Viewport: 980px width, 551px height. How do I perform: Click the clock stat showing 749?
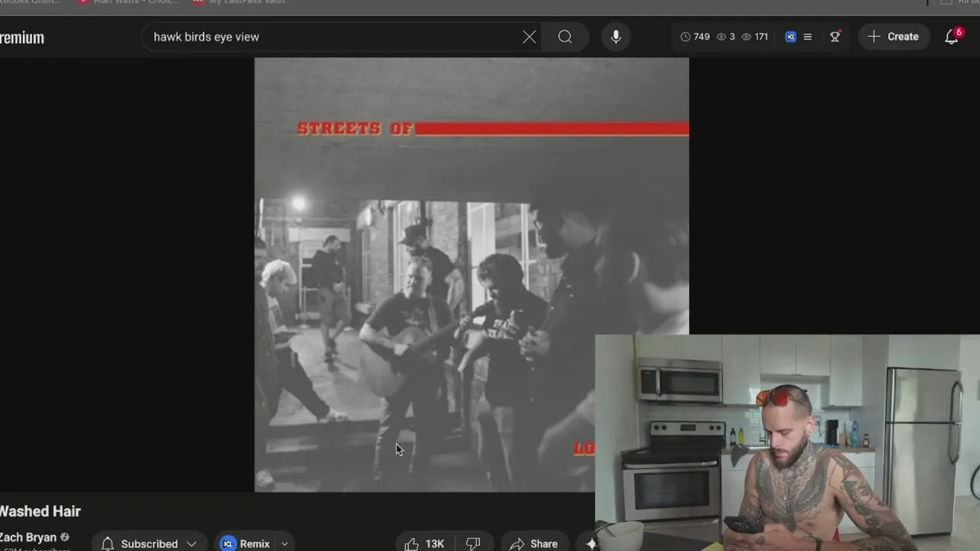pyautogui.click(x=695, y=37)
